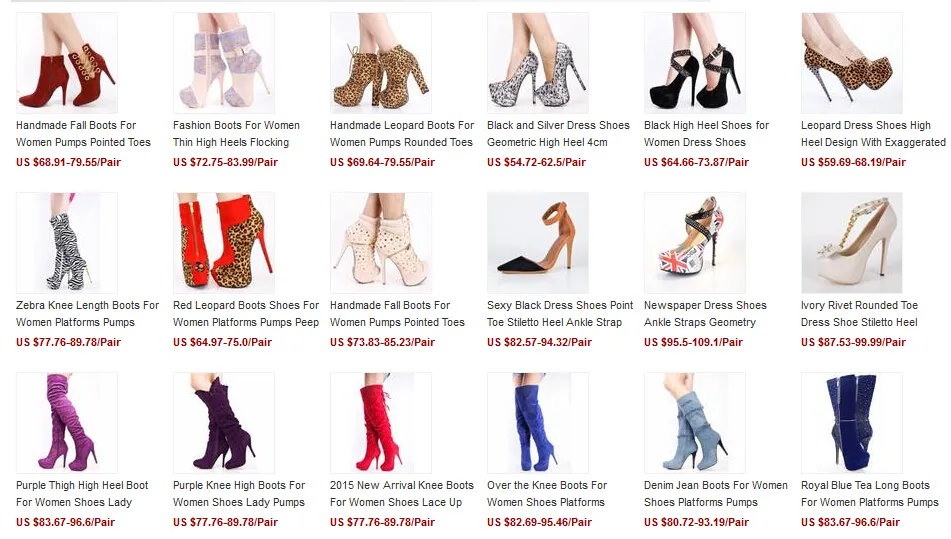Open the Handmade Leopard Boots product photo
Viewport: 951px width, 539px height.
[x=381, y=63]
